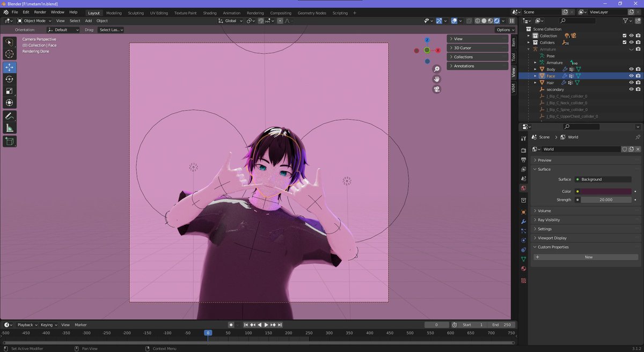Open the Keying popover in timeline
Screen dimensions: 644x352
(48, 325)
